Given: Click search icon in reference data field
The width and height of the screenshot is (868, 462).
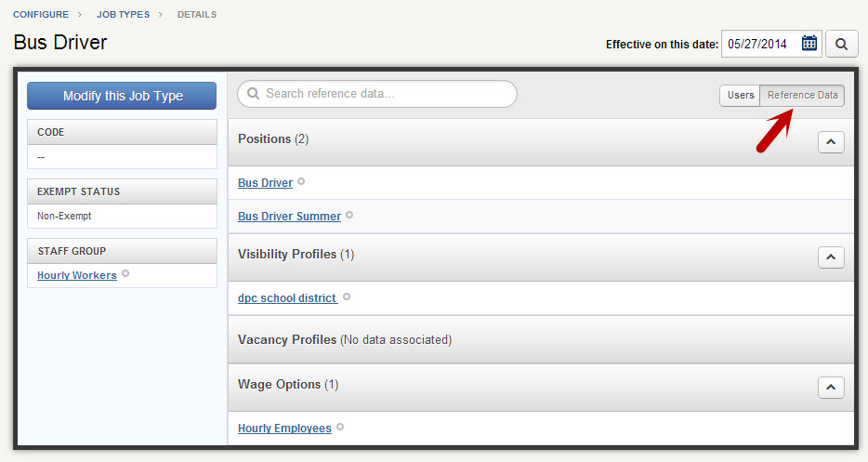Looking at the screenshot, I should [253, 93].
